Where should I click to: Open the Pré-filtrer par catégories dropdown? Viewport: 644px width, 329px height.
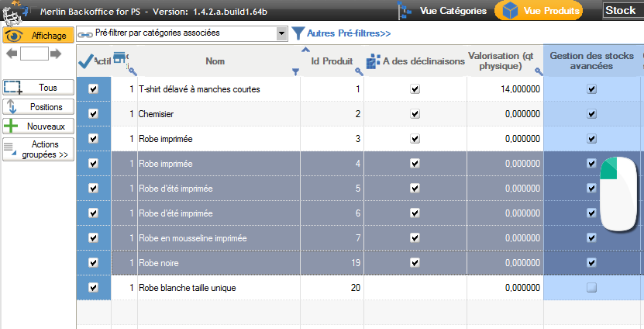pos(281,33)
